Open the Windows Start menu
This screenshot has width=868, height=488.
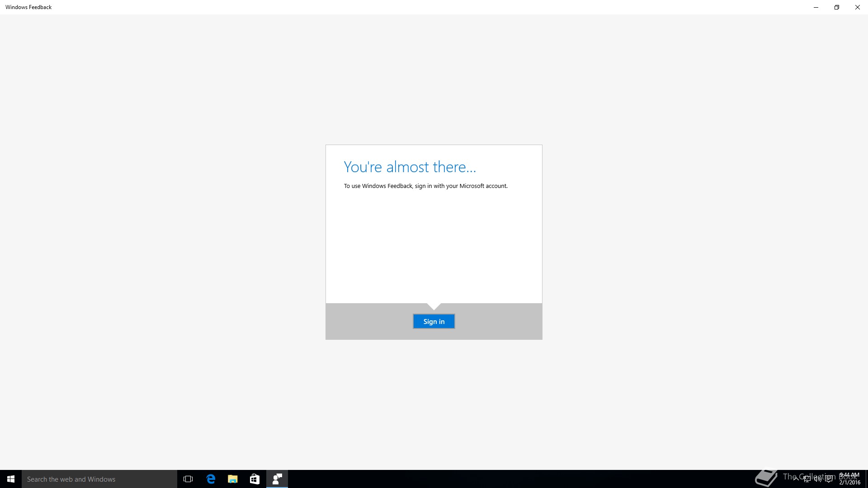click(11, 479)
